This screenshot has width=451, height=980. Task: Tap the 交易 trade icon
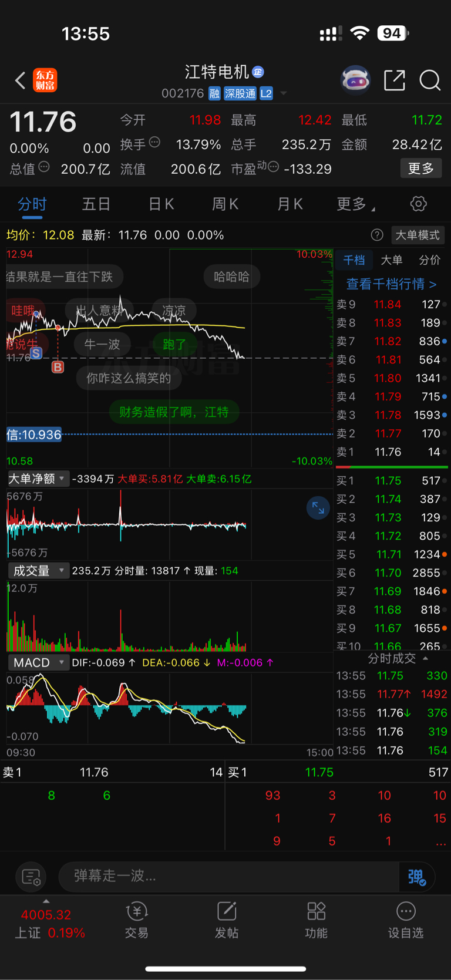[137, 920]
